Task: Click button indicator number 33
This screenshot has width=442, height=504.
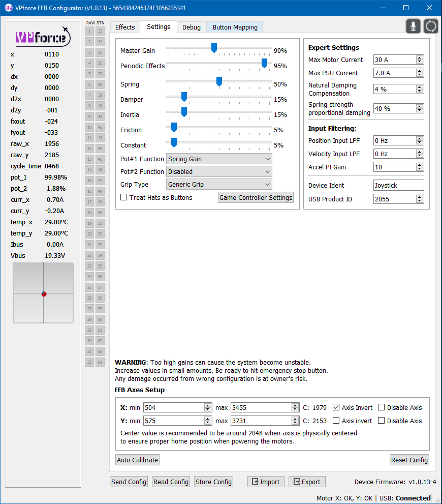Action: point(100,31)
